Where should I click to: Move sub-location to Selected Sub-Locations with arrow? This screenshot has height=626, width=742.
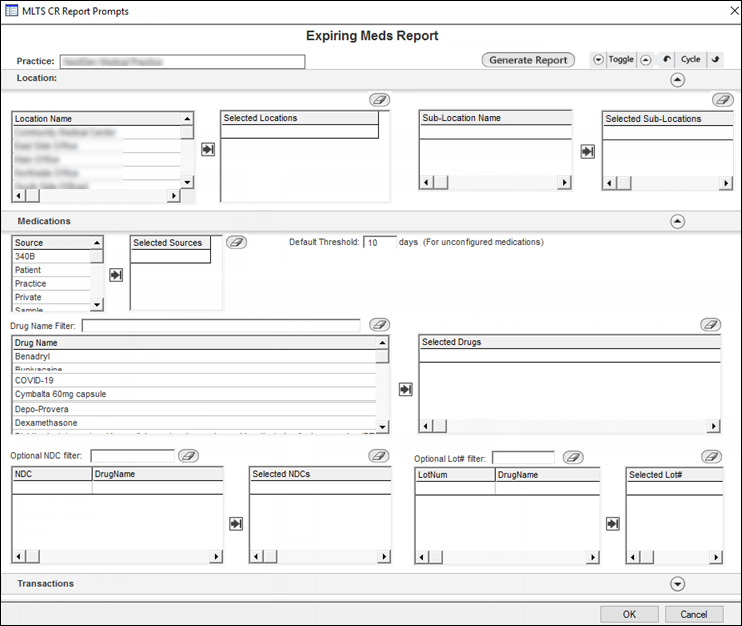click(588, 152)
